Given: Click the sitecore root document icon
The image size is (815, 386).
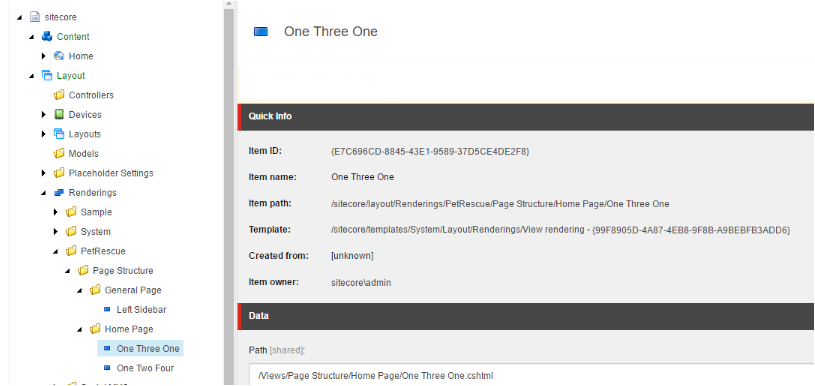Looking at the screenshot, I should pos(35,17).
